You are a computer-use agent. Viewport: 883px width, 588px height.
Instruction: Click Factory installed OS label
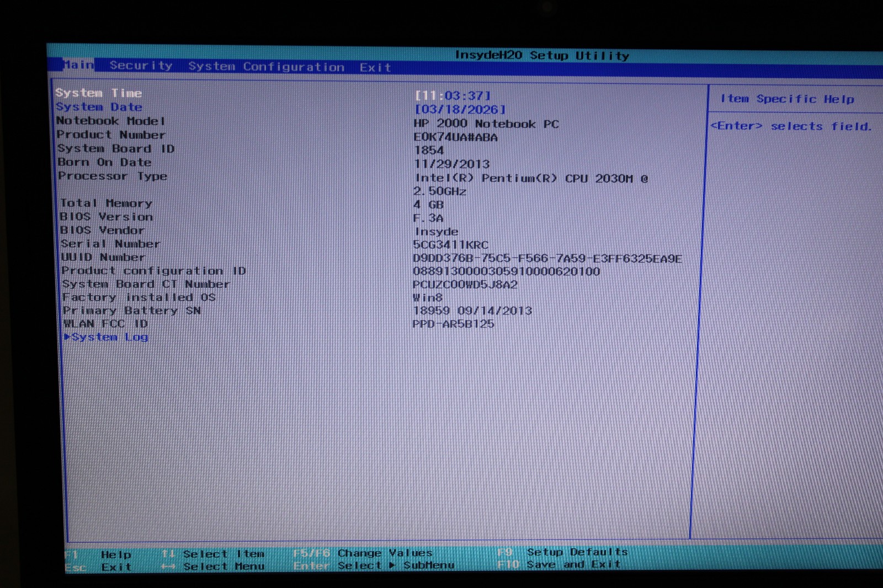click(139, 297)
